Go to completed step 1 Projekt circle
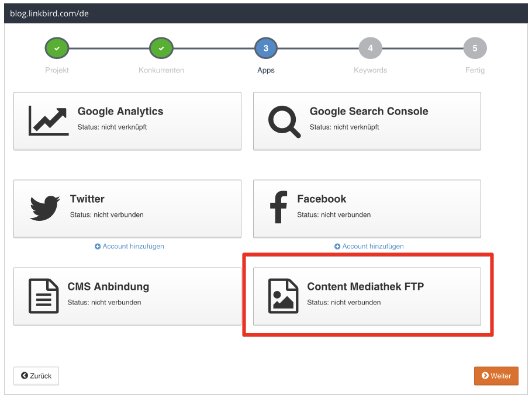Viewport: 532px width, 395px height. (57, 48)
